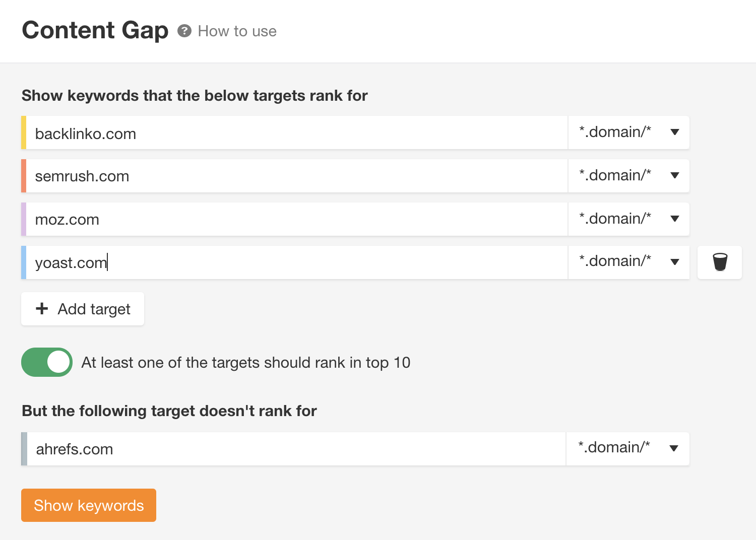Click the yellow swatch beside backlinko.com
The width and height of the screenshot is (756, 540).
[23, 132]
